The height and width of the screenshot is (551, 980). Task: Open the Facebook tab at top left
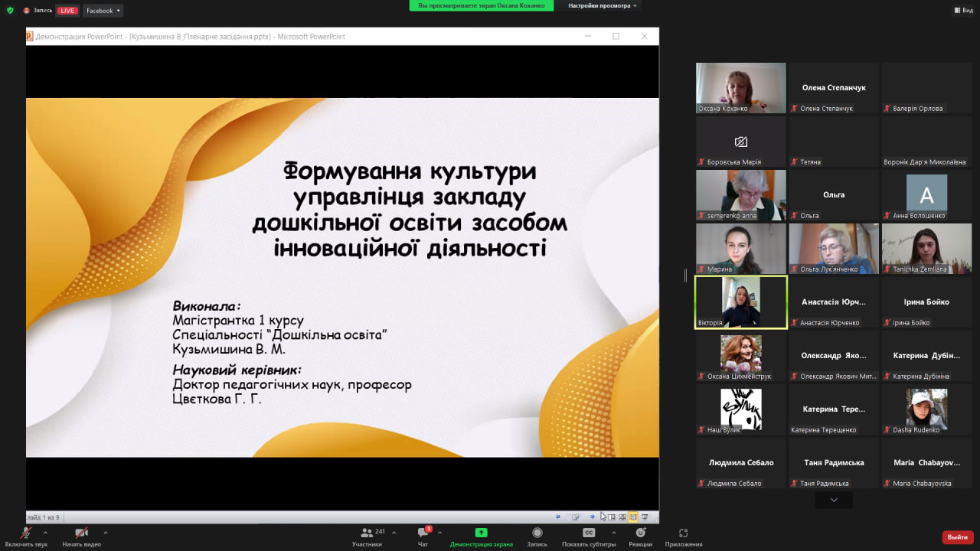pyautogui.click(x=103, y=10)
